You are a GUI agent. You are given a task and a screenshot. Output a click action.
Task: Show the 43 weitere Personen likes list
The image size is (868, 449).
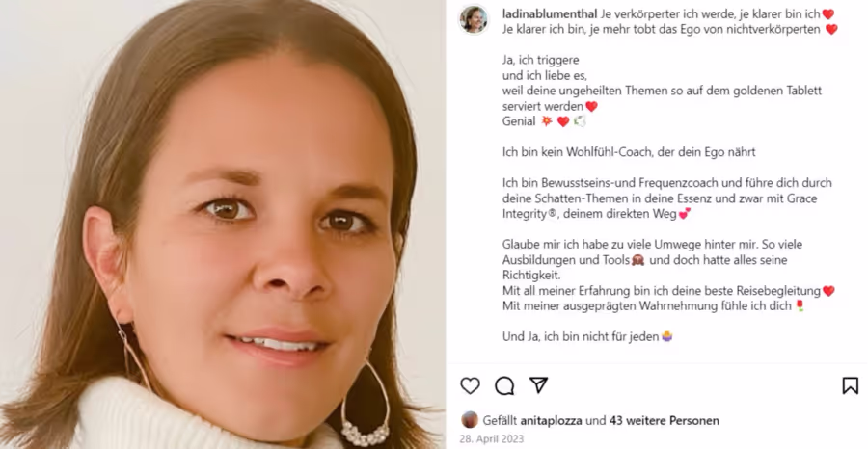click(x=665, y=420)
